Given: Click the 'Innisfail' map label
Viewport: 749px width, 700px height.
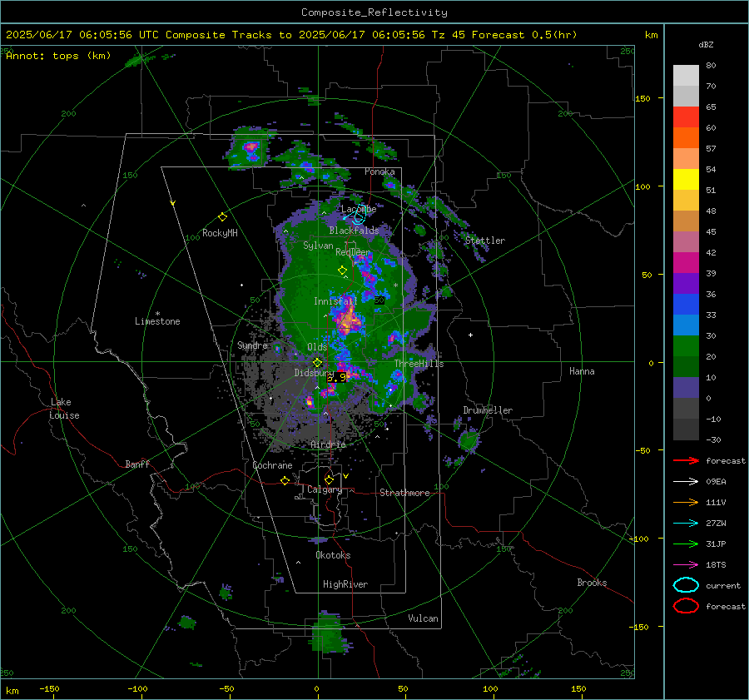Looking at the screenshot, I should tap(335, 301).
